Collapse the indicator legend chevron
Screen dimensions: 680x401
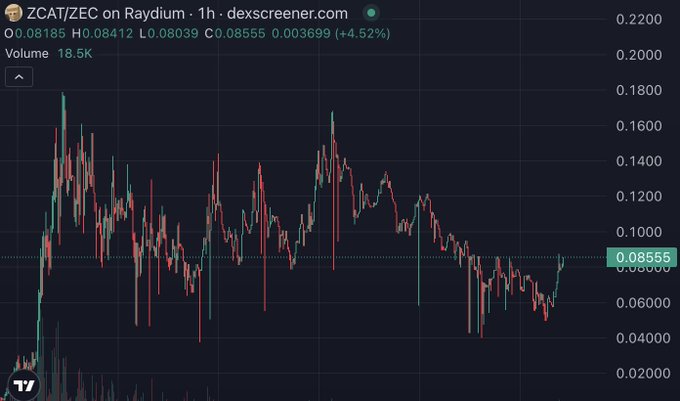click(x=19, y=77)
